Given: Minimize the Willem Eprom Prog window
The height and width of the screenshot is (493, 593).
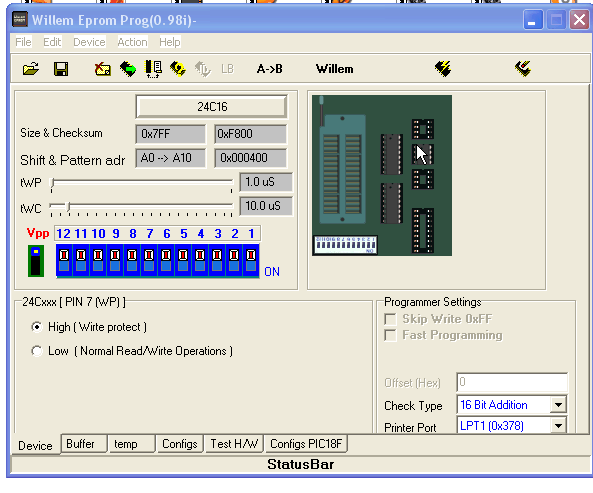Looking at the screenshot, I should pyautogui.click(x=533, y=19).
